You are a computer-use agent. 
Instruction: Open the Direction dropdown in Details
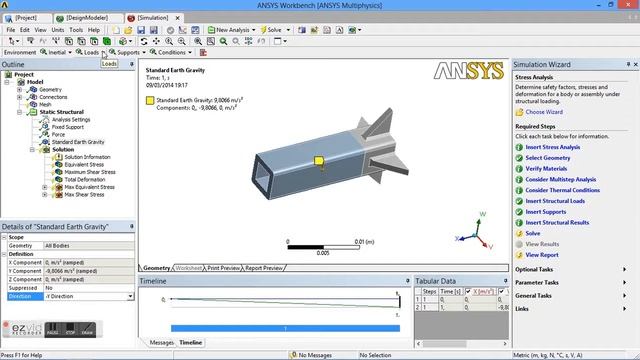pyautogui.click(x=130, y=296)
